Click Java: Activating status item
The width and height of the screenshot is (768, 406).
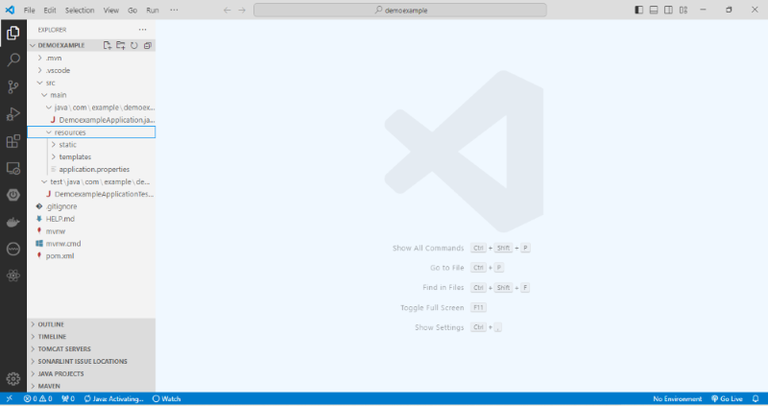click(x=114, y=399)
